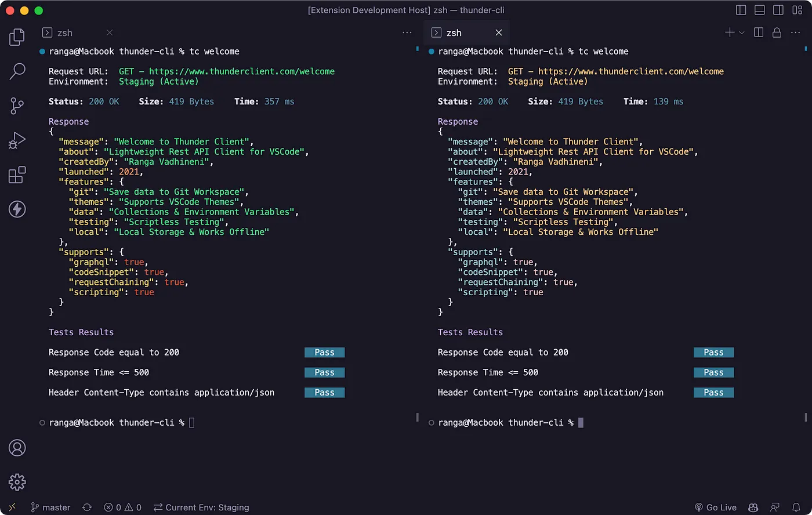Open the Extensions view
The height and width of the screenshot is (515, 812).
(x=17, y=175)
